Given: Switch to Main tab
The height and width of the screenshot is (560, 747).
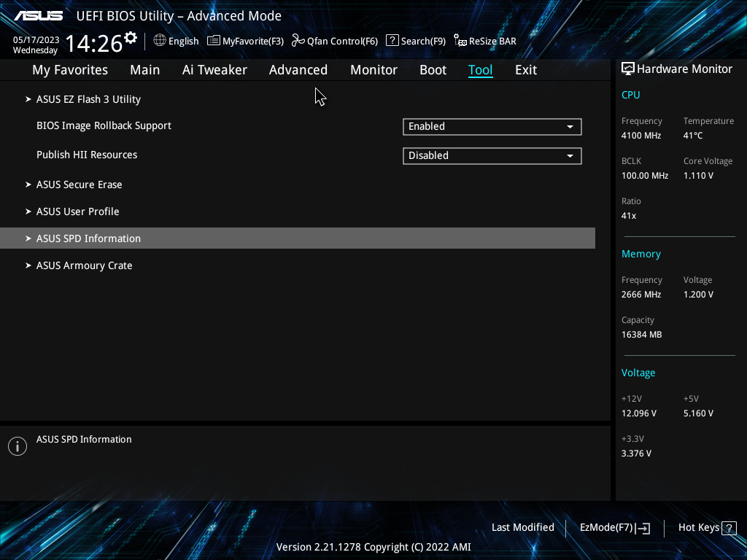Looking at the screenshot, I should 145,70.
